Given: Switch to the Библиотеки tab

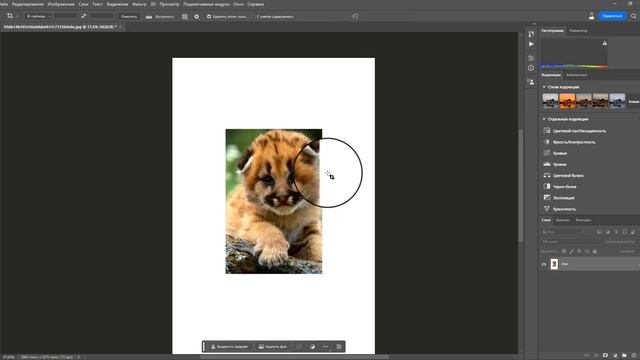Looking at the screenshot, I should [x=577, y=75].
